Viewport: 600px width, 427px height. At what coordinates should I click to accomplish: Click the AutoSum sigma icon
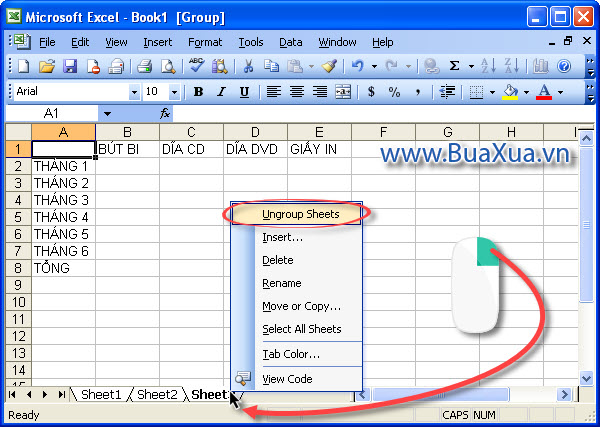(x=454, y=67)
